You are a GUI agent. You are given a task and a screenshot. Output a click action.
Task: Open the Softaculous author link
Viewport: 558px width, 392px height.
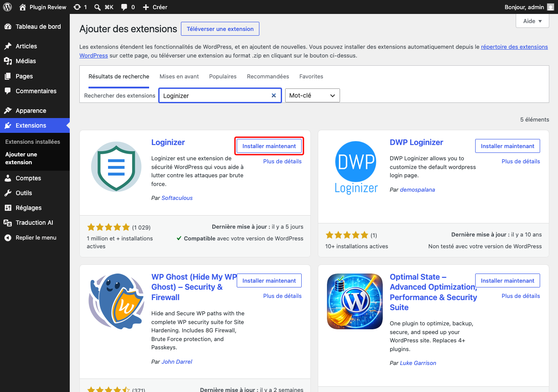point(177,198)
